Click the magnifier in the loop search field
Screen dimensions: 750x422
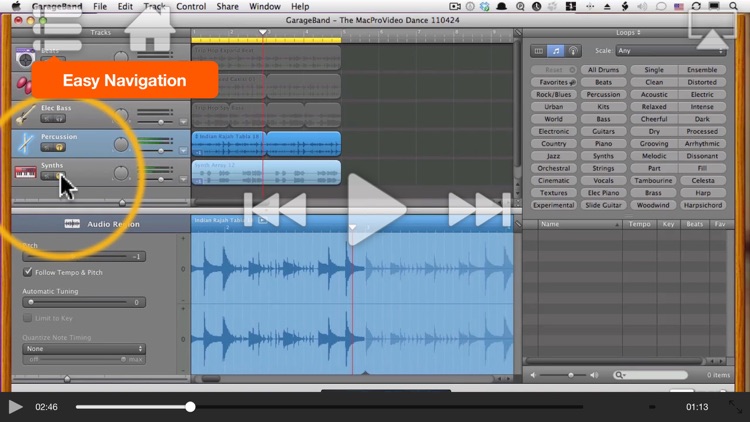[619, 375]
